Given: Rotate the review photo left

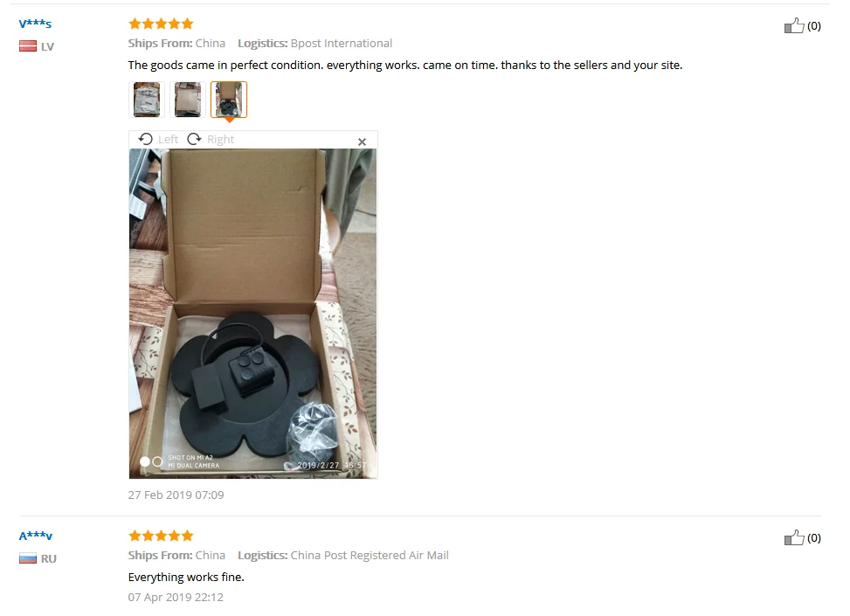Looking at the screenshot, I should 145,139.
